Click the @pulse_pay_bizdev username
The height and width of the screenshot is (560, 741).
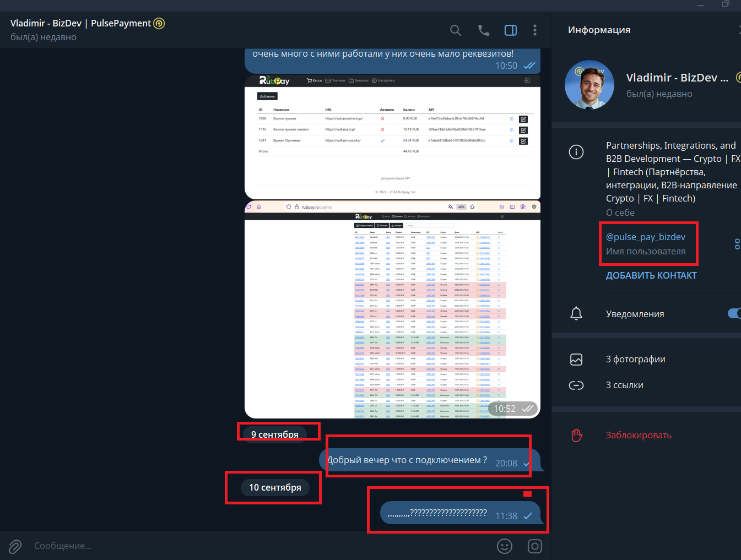[646, 237]
